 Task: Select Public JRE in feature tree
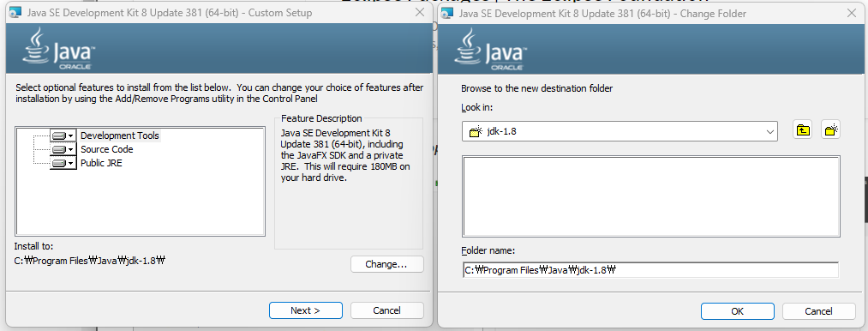click(101, 163)
